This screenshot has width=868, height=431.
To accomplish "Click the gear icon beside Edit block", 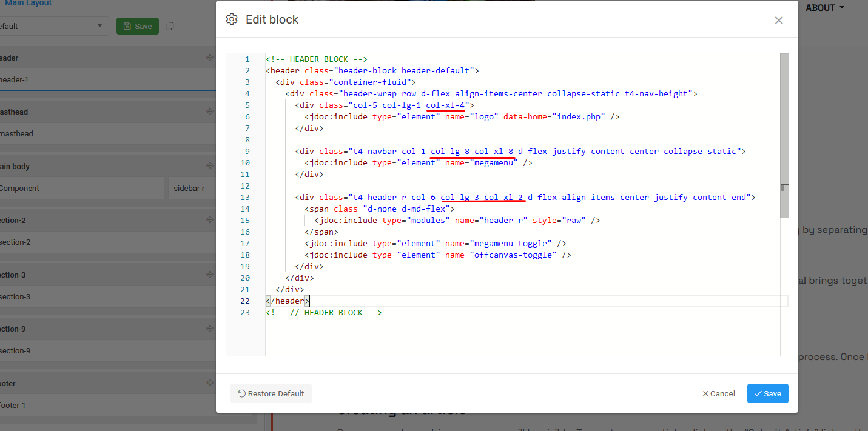I will tap(232, 19).
